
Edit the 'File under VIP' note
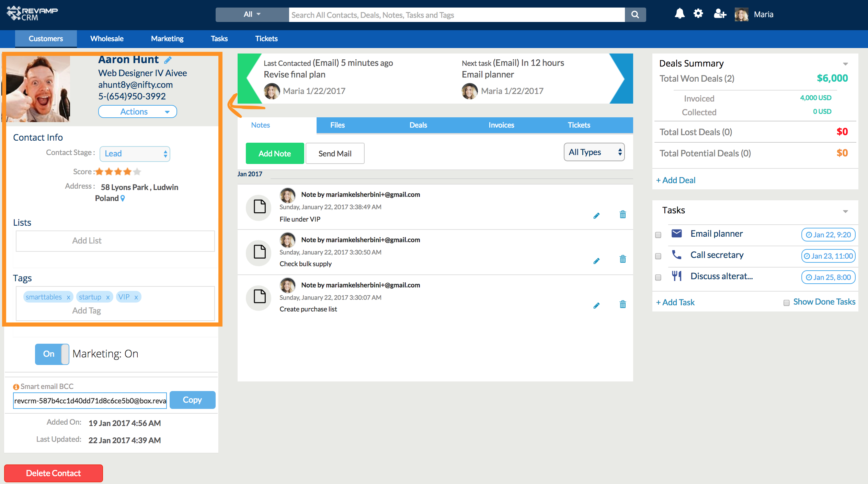[596, 216]
